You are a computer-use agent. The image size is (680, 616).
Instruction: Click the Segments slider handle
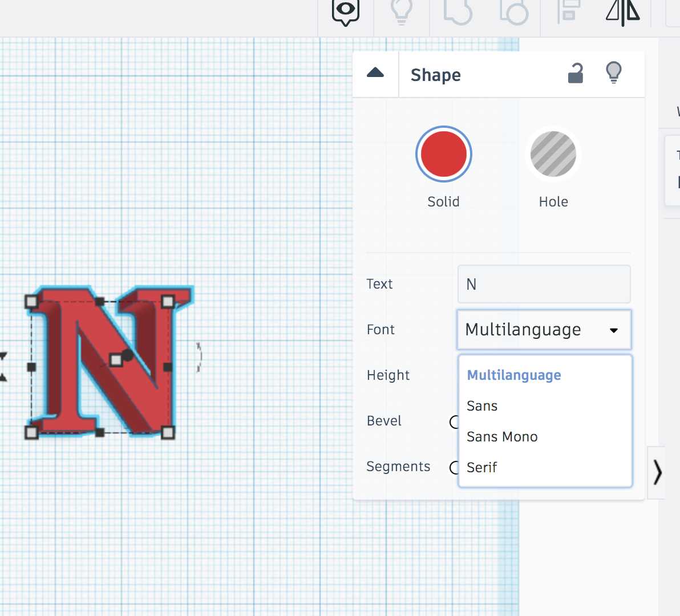click(454, 468)
